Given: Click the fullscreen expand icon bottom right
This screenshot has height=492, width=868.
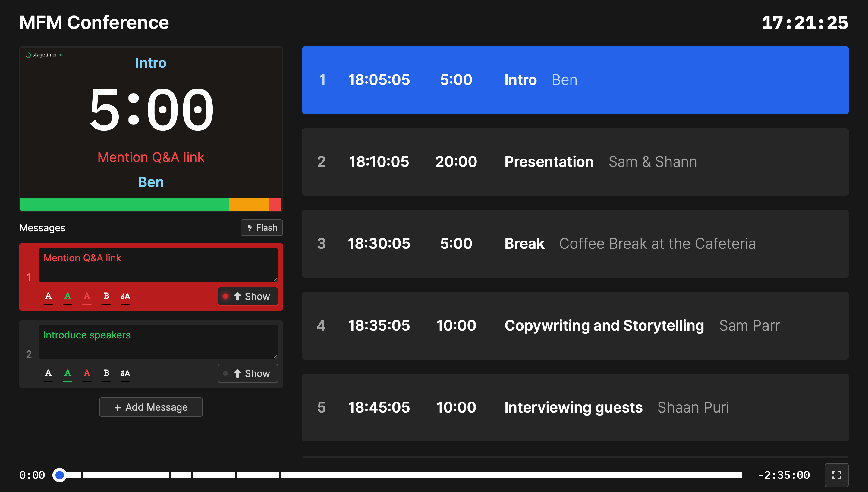Looking at the screenshot, I should [836, 475].
